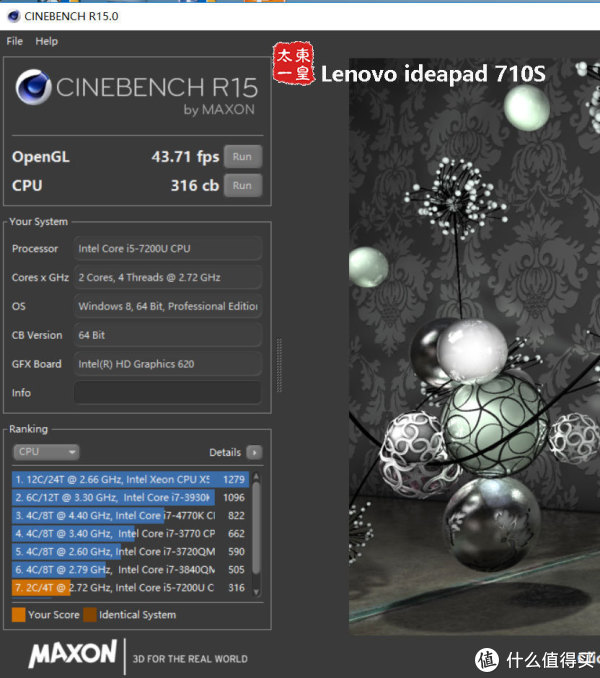600x678 pixels.
Task: Open the File menu
Action: click(x=15, y=41)
